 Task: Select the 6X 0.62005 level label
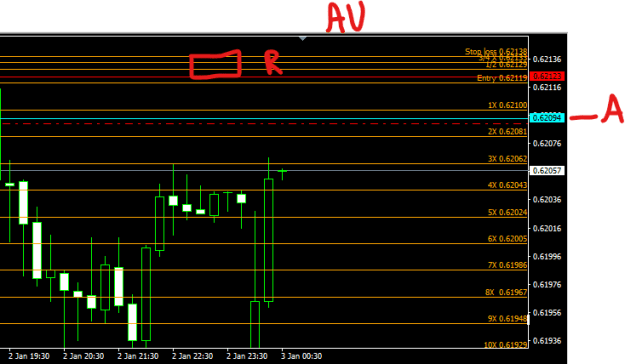(x=507, y=239)
